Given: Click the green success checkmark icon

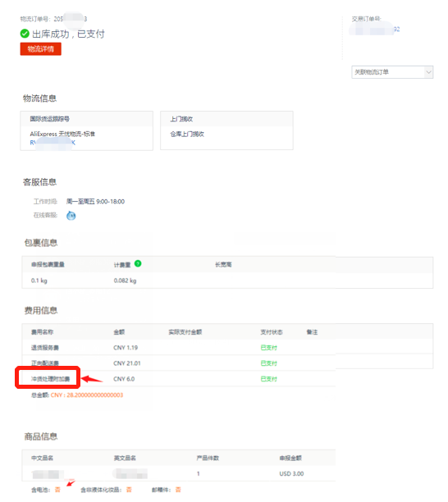Looking at the screenshot, I should pos(25,34).
